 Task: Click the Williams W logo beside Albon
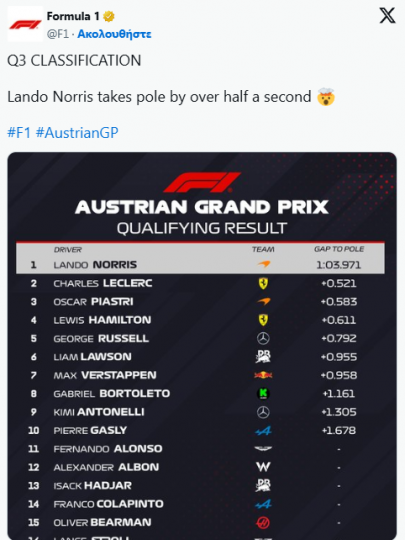click(263, 467)
